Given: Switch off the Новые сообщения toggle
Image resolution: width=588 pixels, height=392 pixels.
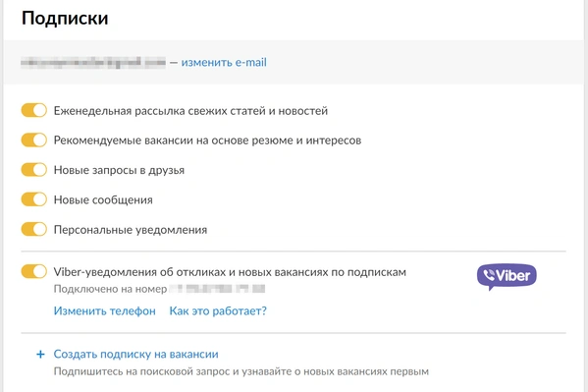Looking at the screenshot, I should point(34,199).
